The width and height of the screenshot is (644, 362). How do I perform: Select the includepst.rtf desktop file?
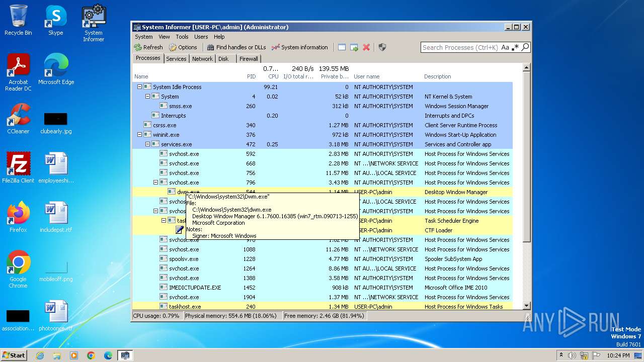coord(56,217)
